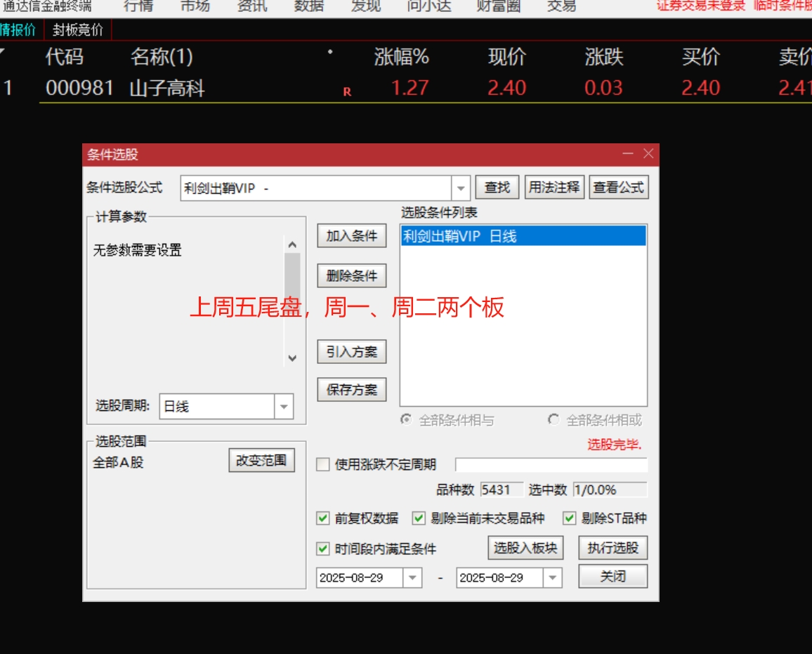Open the 财富圈 menu

click(x=498, y=6)
